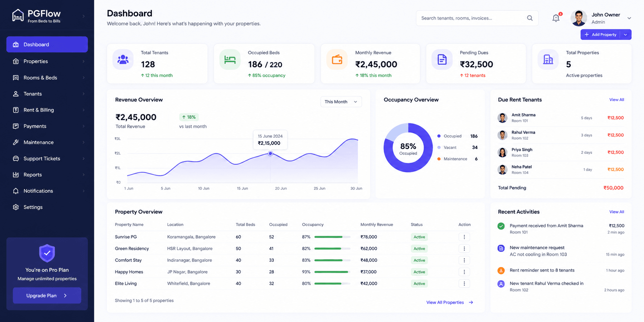Open the Properties menu item
The width and height of the screenshot is (644, 322).
tap(47, 61)
